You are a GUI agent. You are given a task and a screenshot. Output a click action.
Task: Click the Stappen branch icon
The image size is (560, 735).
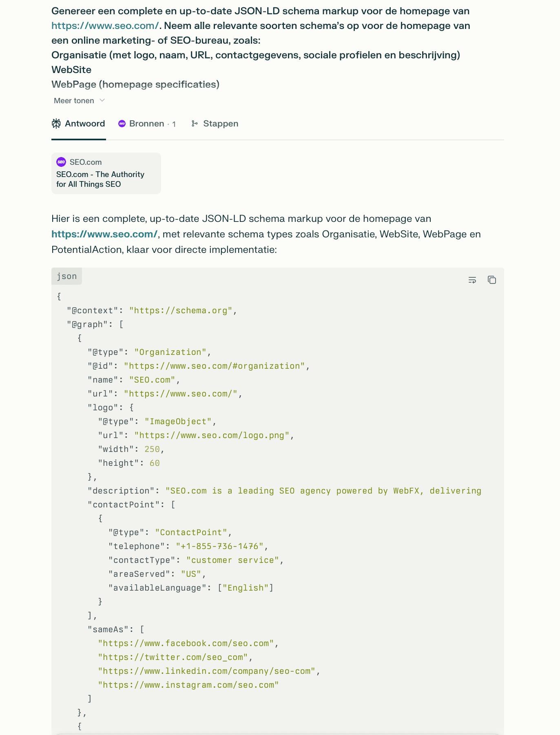point(195,124)
